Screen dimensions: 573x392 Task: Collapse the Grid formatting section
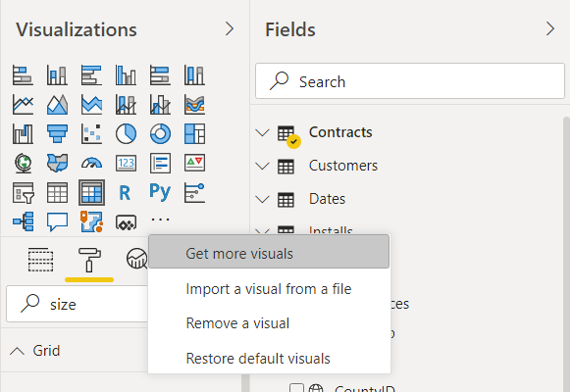(18, 351)
